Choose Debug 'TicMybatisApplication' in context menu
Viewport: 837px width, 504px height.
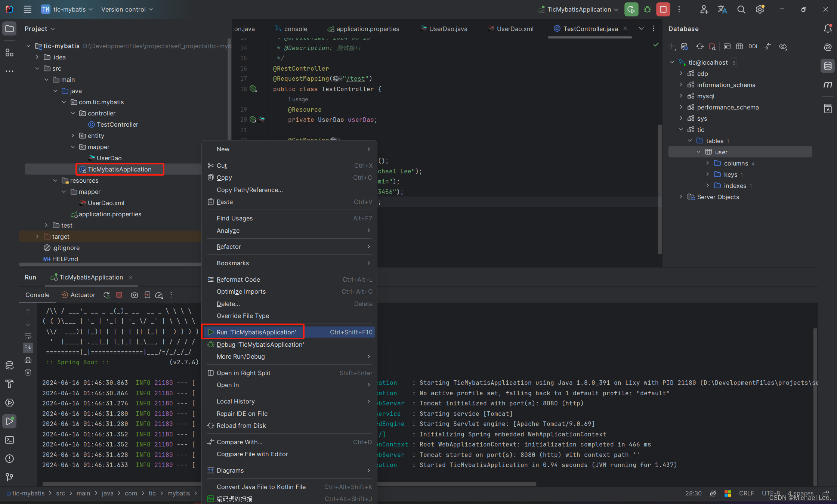point(290,344)
